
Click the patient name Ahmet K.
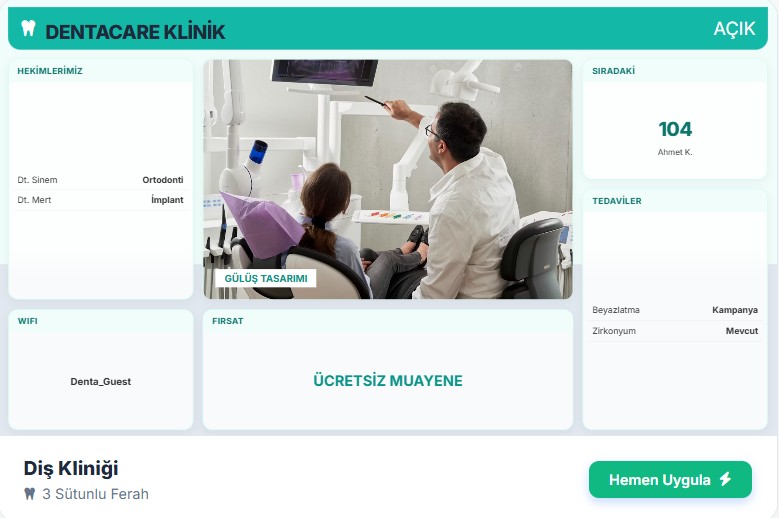click(675, 152)
